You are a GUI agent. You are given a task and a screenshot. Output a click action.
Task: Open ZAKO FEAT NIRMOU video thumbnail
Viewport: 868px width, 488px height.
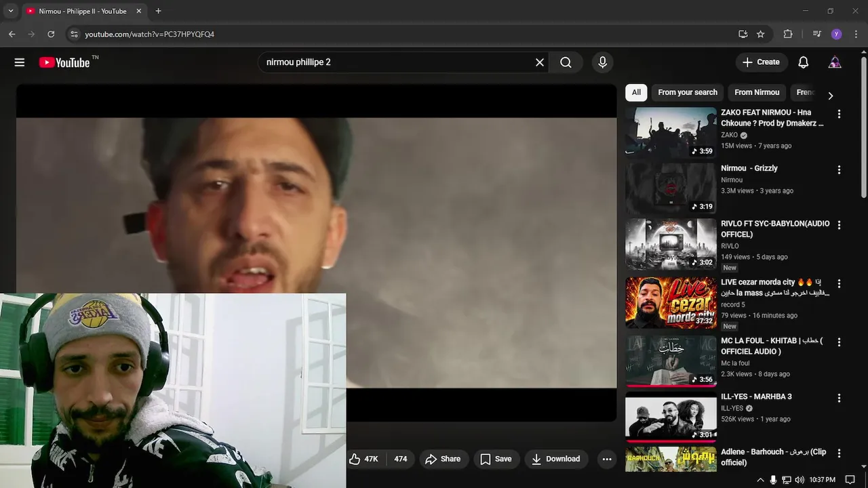(671, 132)
